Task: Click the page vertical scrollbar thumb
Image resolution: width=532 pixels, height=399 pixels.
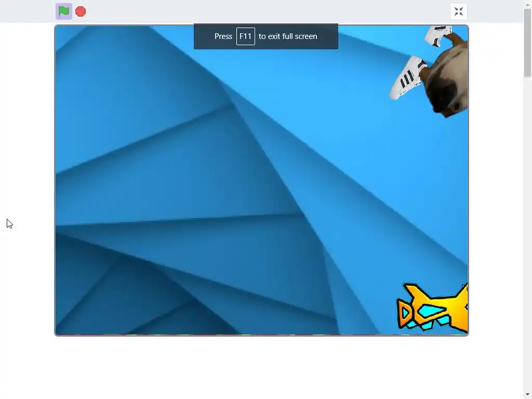Action: (527, 43)
